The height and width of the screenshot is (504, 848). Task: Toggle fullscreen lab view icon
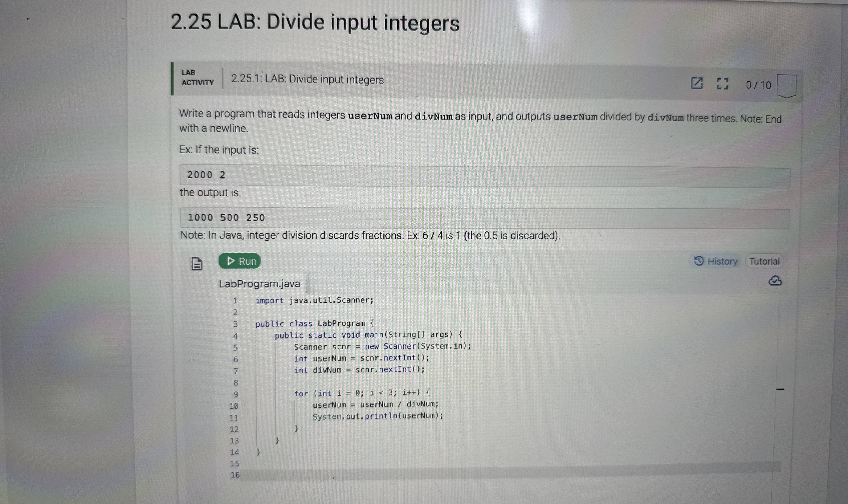722,84
